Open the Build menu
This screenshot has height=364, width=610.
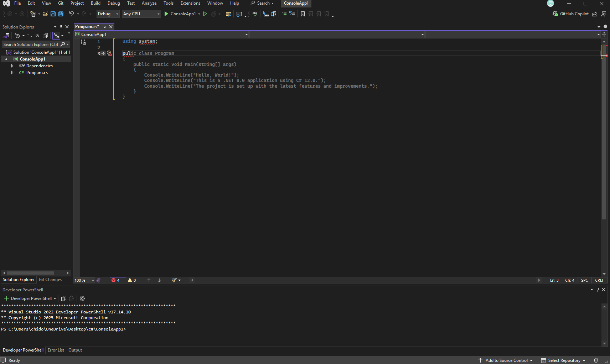pyautogui.click(x=95, y=3)
